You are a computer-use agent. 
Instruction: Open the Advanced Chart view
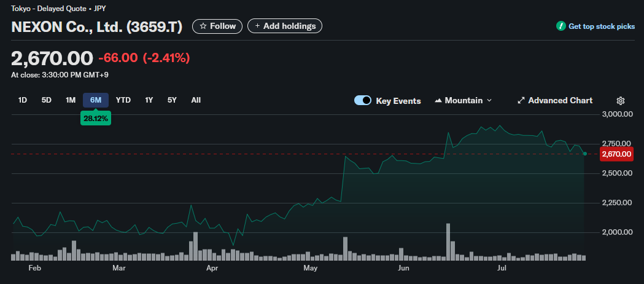554,101
